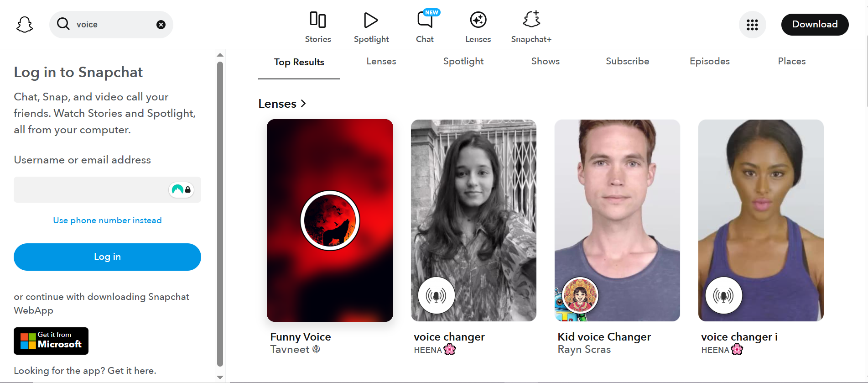Switch to the Shows tab
Image resolution: width=868 pixels, height=383 pixels.
point(546,61)
